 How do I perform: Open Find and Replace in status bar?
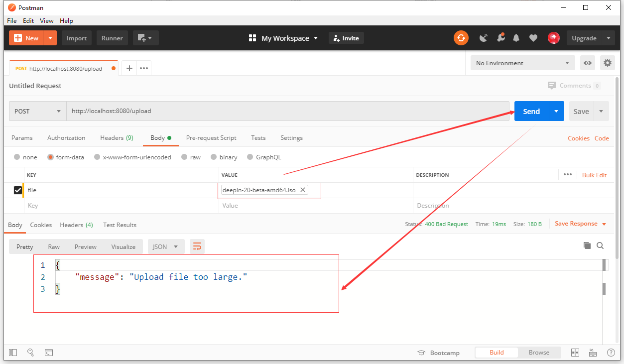pyautogui.click(x=31, y=353)
